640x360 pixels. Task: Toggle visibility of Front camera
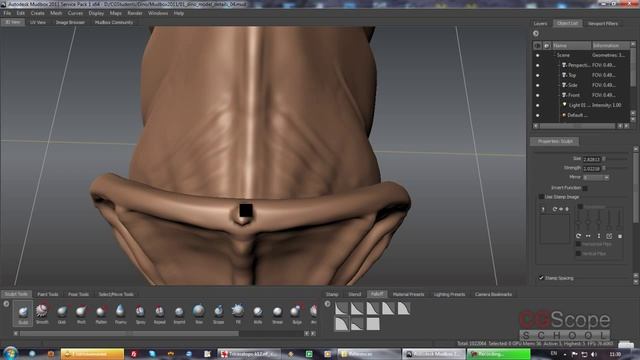coord(538,95)
